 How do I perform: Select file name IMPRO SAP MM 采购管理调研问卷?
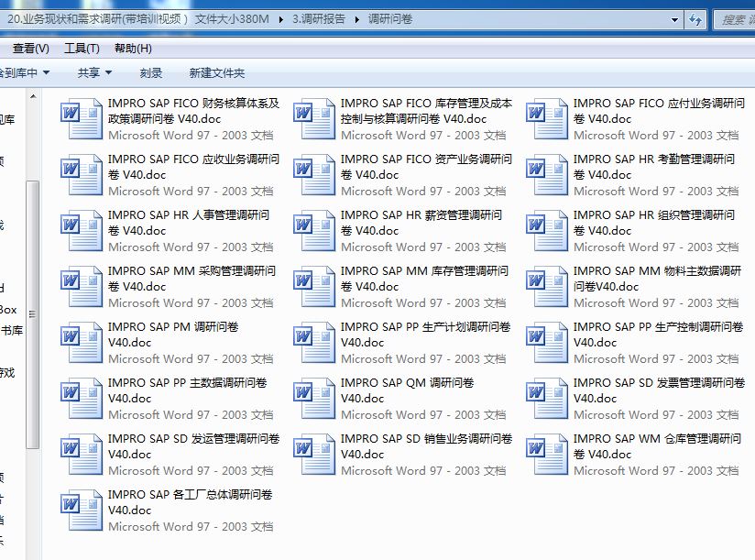(191, 279)
